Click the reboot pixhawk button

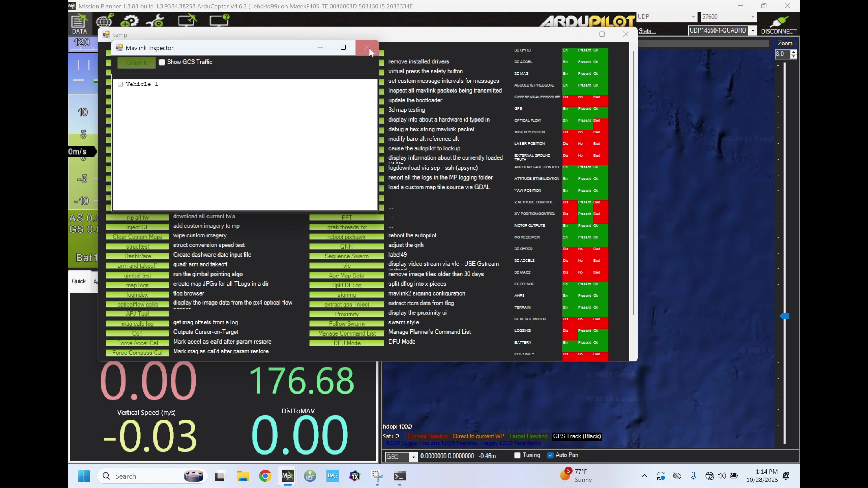point(346,237)
